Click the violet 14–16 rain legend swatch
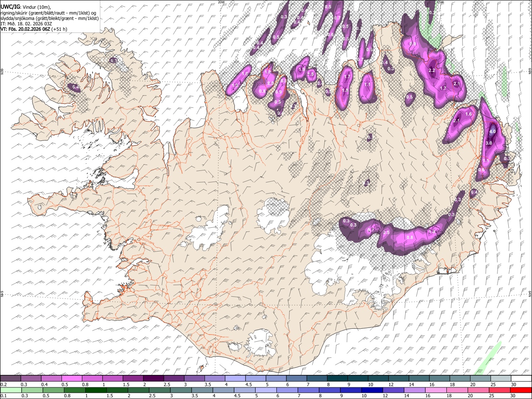Screen dimensions: 532x399 pyautogui.click(x=415, y=390)
